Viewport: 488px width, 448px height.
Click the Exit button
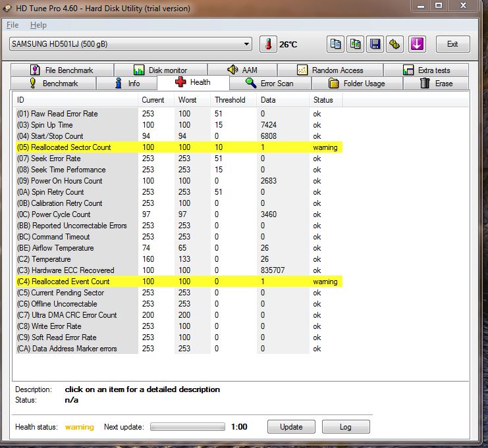point(453,44)
